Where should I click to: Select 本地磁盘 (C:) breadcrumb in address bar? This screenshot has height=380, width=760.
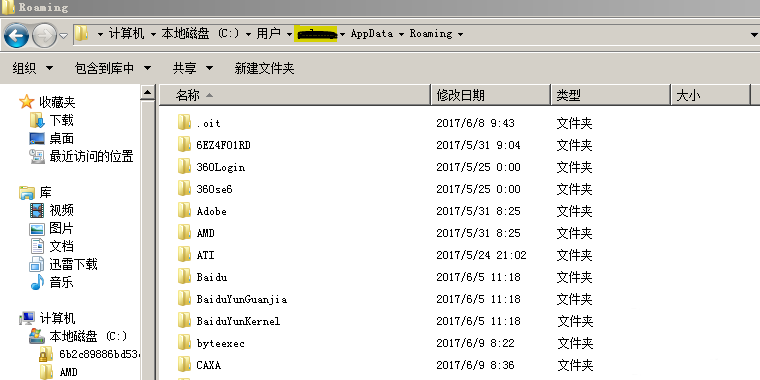pyautogui.click(x=201, y=34)
